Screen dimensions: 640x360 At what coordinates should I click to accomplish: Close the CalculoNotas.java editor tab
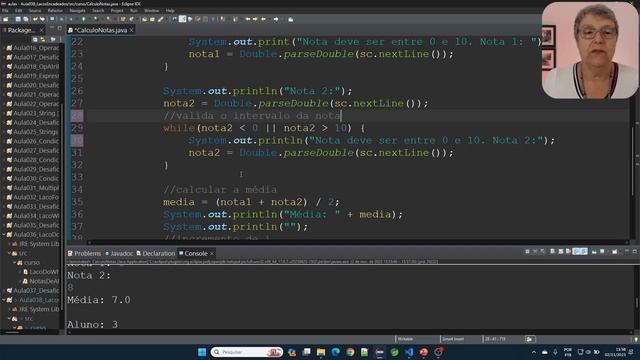(x=131, y=30)
